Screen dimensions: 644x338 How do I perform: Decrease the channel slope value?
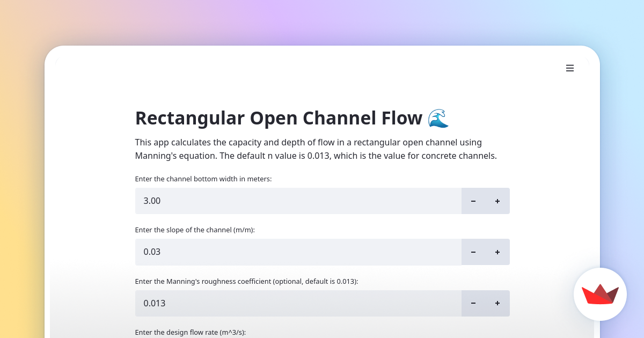tap(473, 252)
